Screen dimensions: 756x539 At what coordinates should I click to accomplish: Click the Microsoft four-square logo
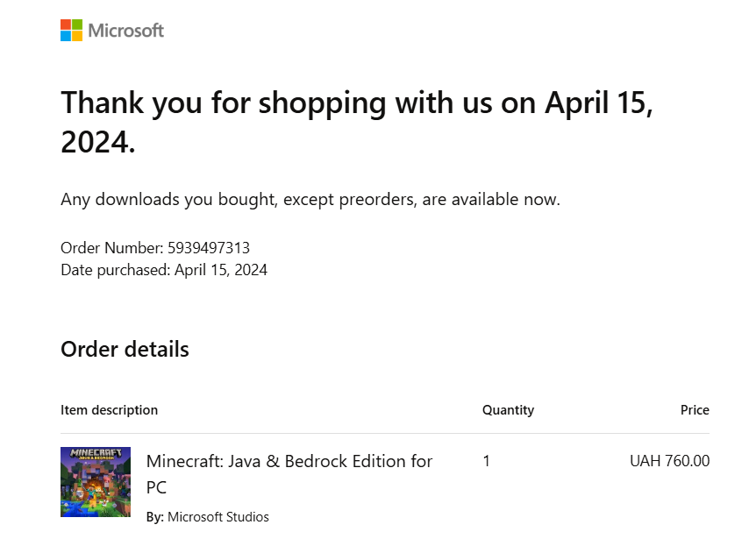coord(71,31)
